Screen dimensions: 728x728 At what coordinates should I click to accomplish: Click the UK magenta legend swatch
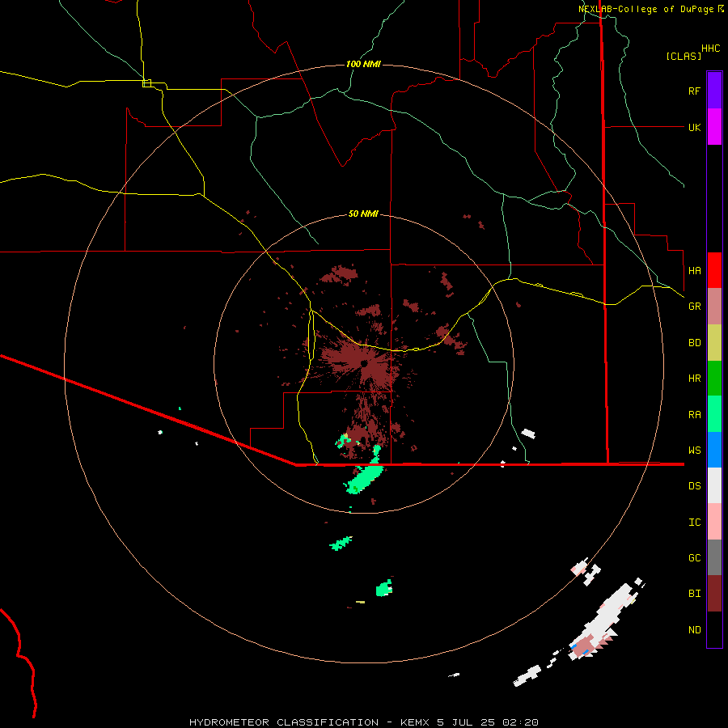click(x=714, y=127)
